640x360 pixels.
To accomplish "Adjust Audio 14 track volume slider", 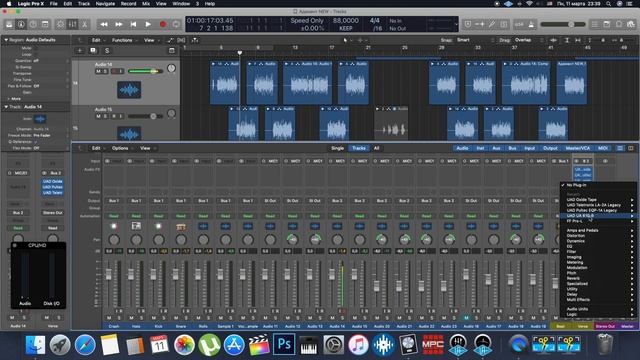I will [146, 71].
